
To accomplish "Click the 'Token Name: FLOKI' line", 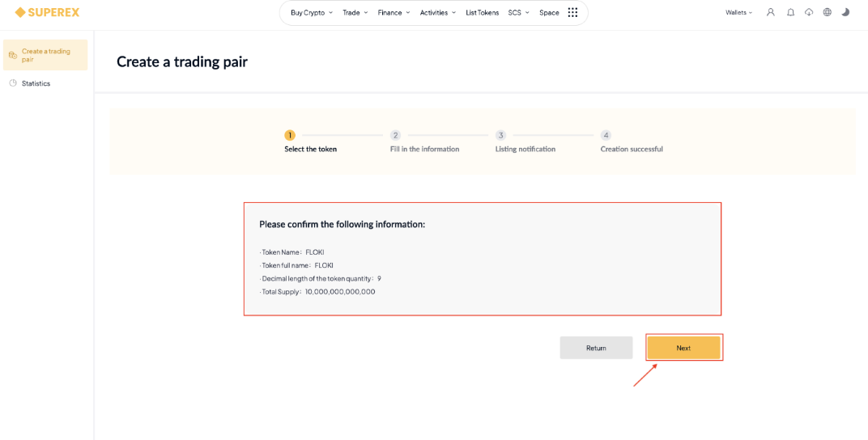I will [291, 252].
